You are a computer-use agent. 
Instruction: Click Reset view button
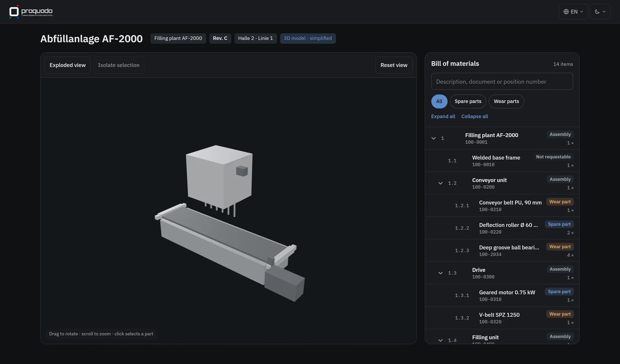coord(394,65)
